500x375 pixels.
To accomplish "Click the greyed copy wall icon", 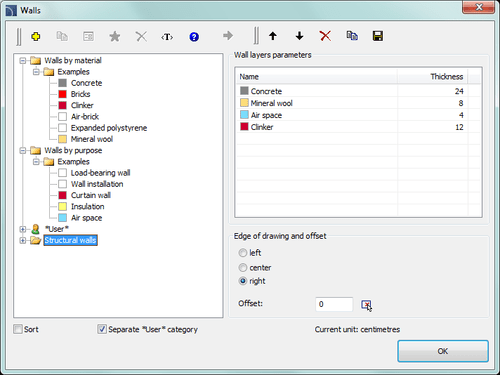I will 62,36.
